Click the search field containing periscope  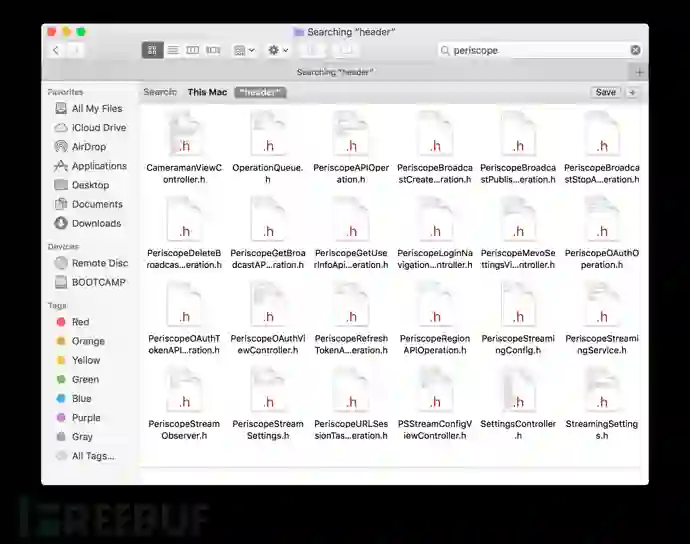[540, 50]
